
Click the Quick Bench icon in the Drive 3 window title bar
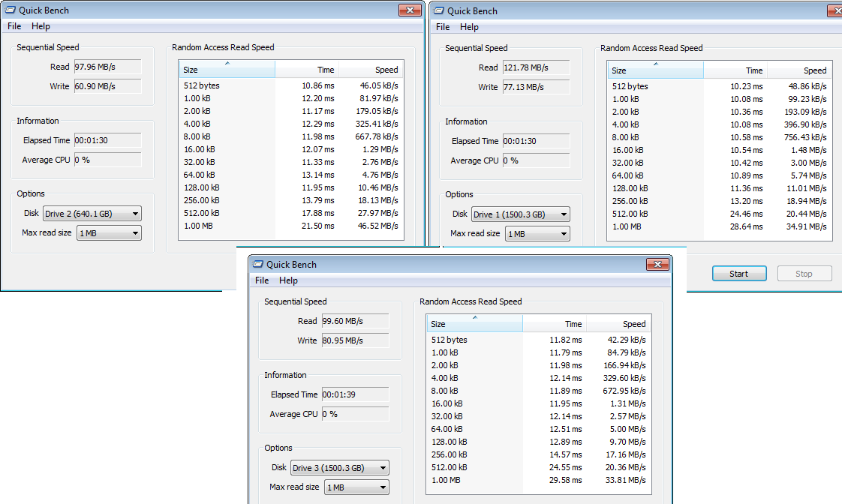coord(258,265)
